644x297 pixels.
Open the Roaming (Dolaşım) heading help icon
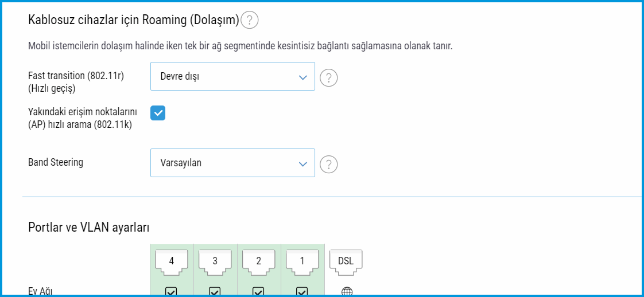point(249,21)
